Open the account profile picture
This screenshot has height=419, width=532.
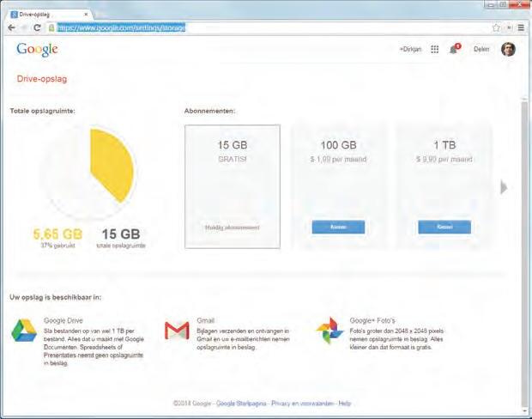click(508, 49)
